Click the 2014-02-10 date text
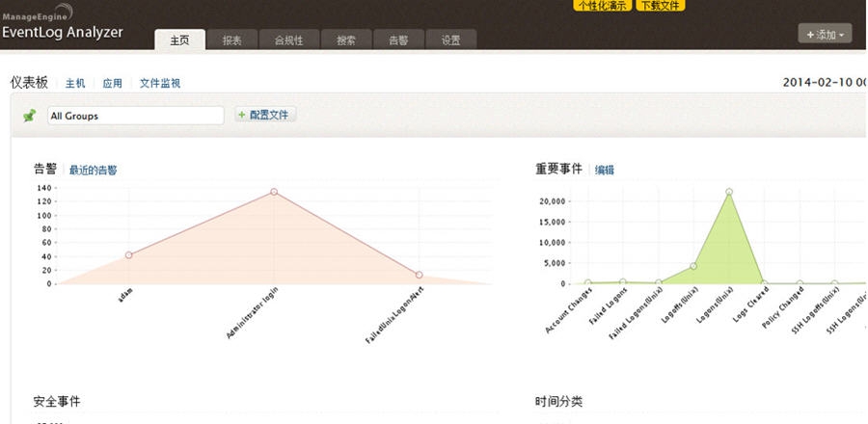Screen dimensions: 868x424 (818, 83)
